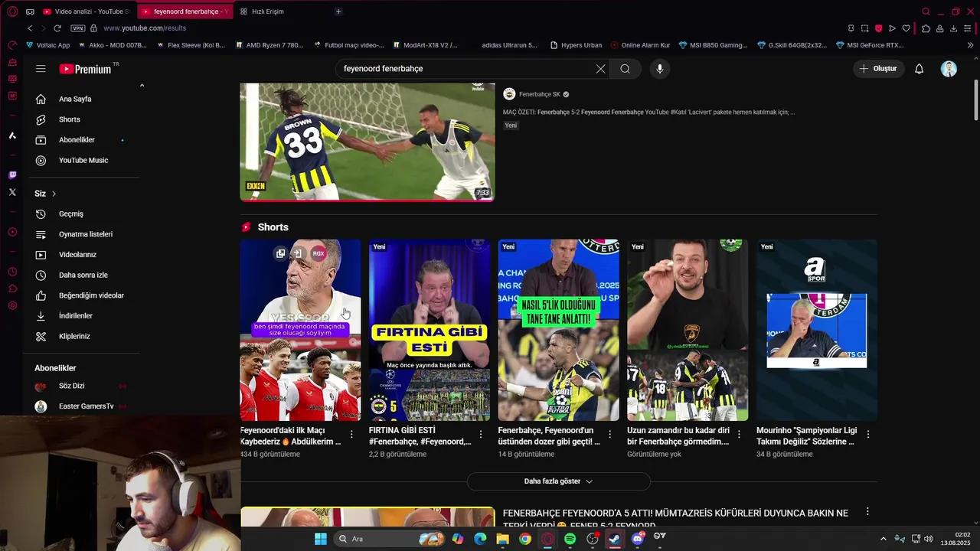This screenshot has height=551, width=980.
Task: Open the Online Alarm Kur bookmark
Action: pyautogui.click(x=640, y=45)
